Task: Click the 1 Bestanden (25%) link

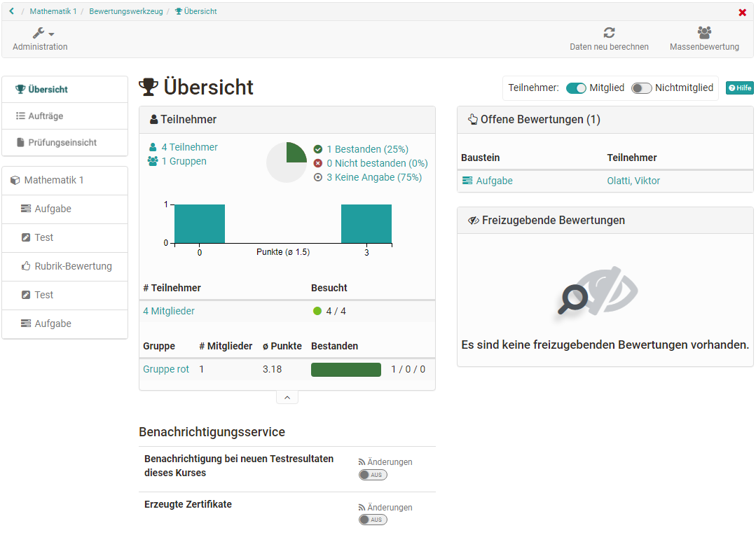Action: (x=367, y=149)
